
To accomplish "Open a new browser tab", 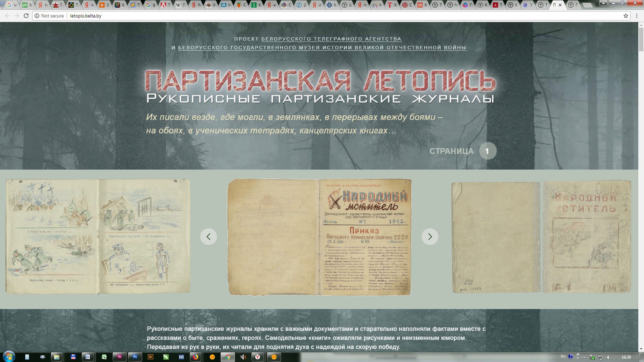I will pyautogui.click(x=587, y=5).
